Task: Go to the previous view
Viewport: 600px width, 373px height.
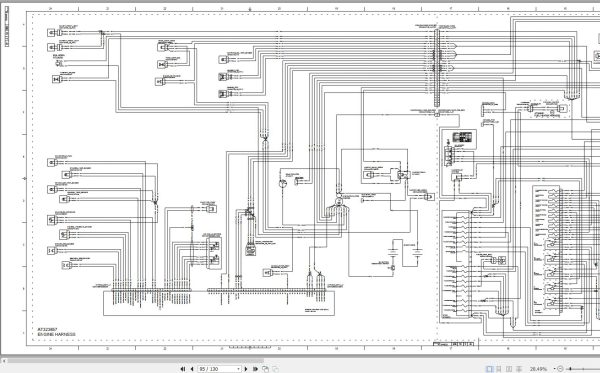Action: (x=266, y=369)
